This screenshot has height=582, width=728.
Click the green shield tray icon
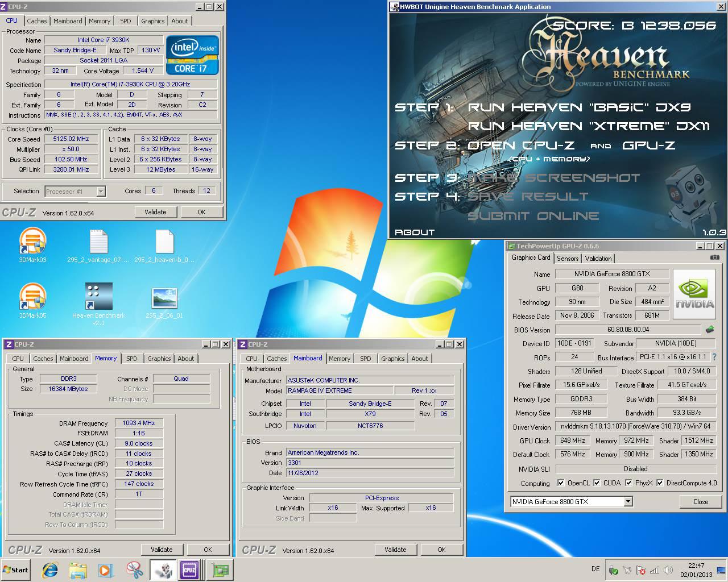[x=613, y=570]
